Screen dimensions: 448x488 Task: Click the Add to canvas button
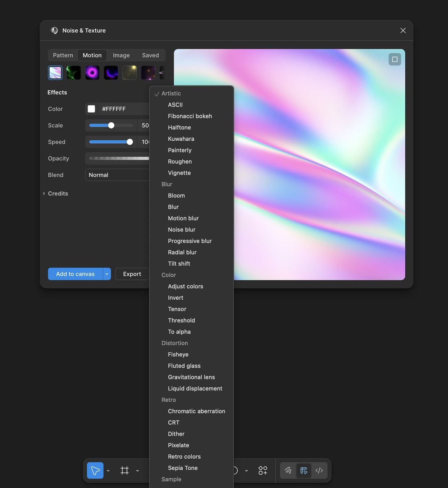[75, 274]
